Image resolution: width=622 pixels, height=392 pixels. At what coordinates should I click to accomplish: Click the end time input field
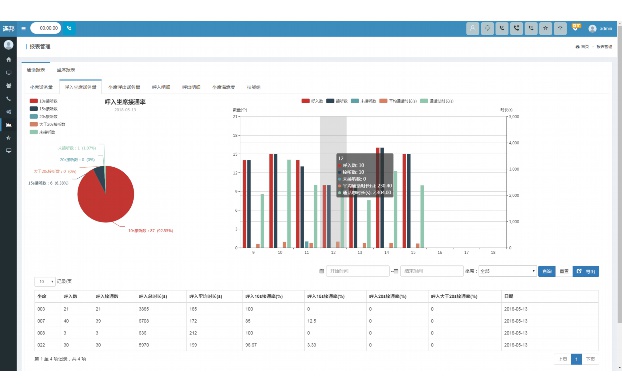(x=432, y=271)
